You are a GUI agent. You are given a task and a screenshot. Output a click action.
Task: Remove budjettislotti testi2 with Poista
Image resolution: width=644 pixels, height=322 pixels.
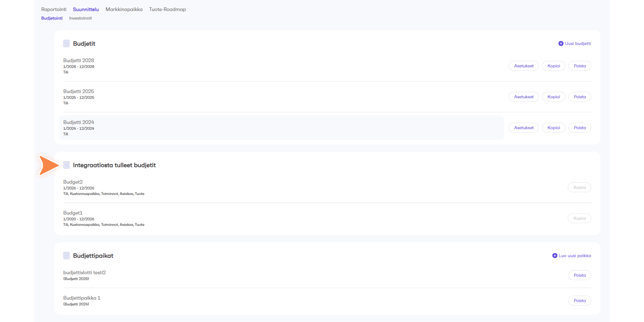(580, 275)
